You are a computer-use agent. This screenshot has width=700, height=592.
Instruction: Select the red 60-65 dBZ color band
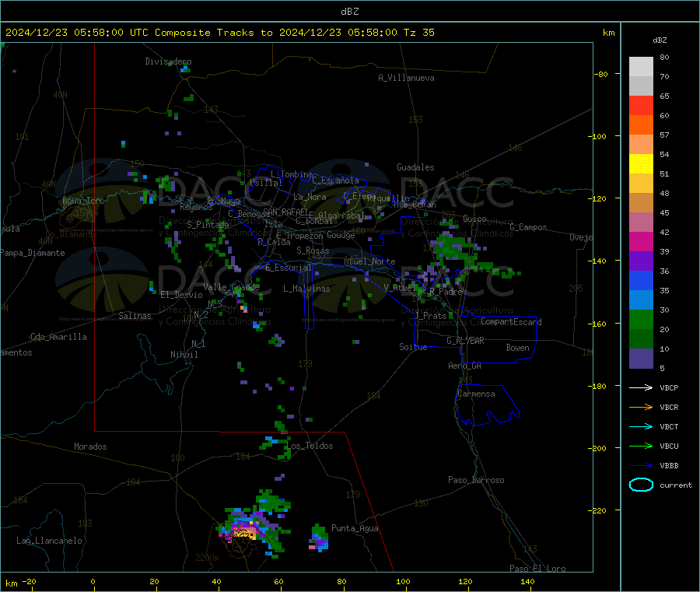(641, 105)
